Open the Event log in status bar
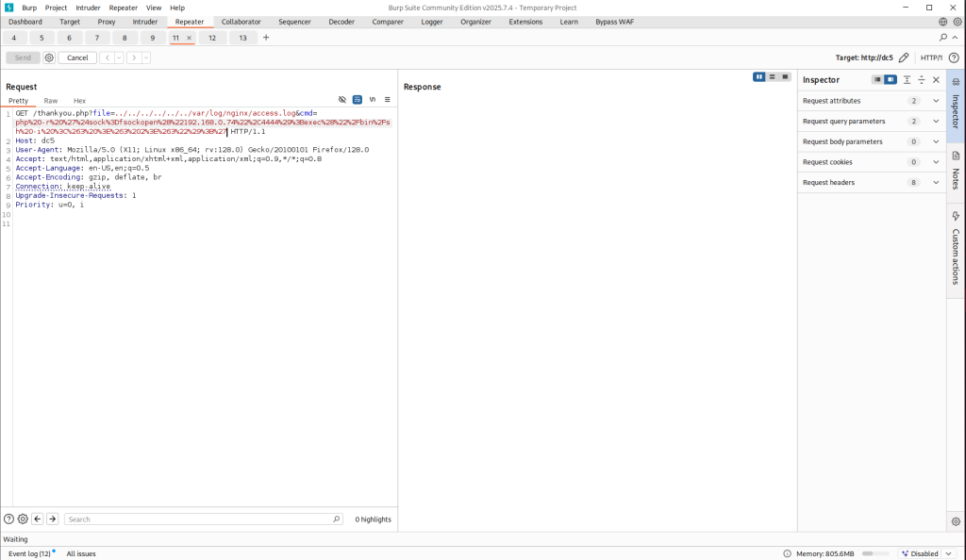This screenshot has width=966, height=560. coord(29,553)
